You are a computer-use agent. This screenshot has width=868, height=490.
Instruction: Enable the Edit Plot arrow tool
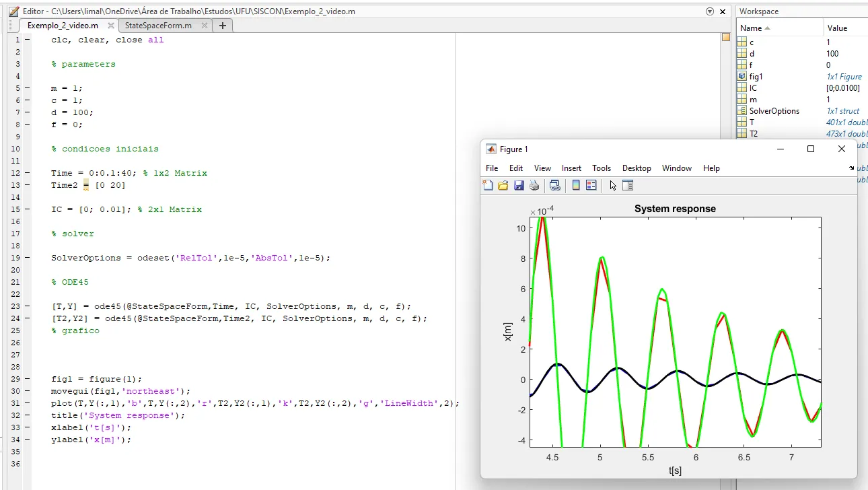tap(613, 186)
